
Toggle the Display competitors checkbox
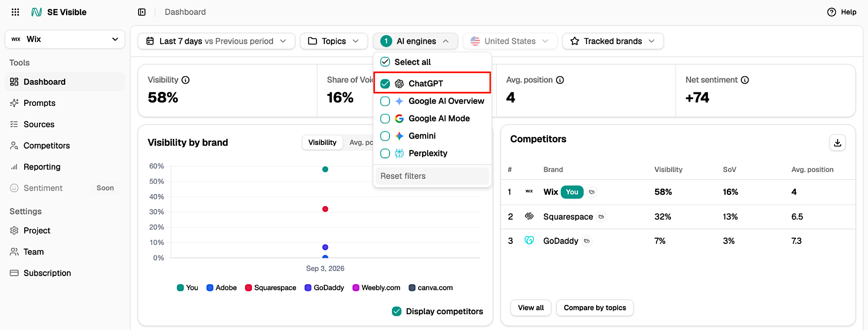click(396, 311)
